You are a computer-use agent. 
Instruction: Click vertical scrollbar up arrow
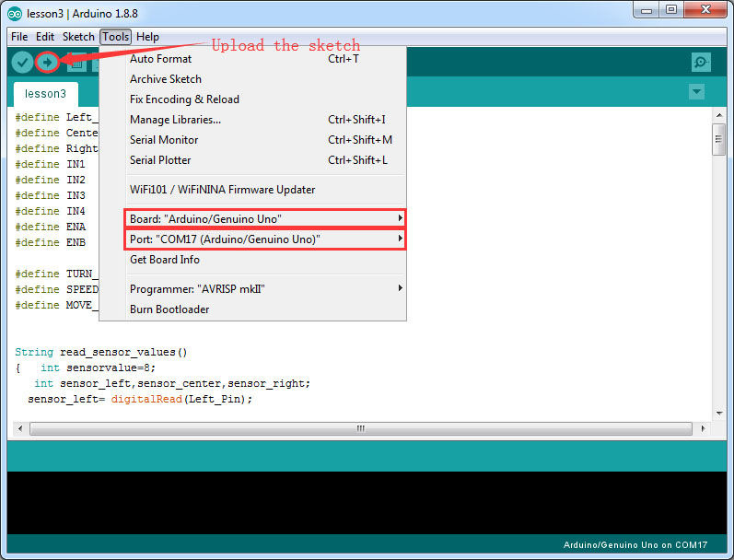click(x=719, y=115)
